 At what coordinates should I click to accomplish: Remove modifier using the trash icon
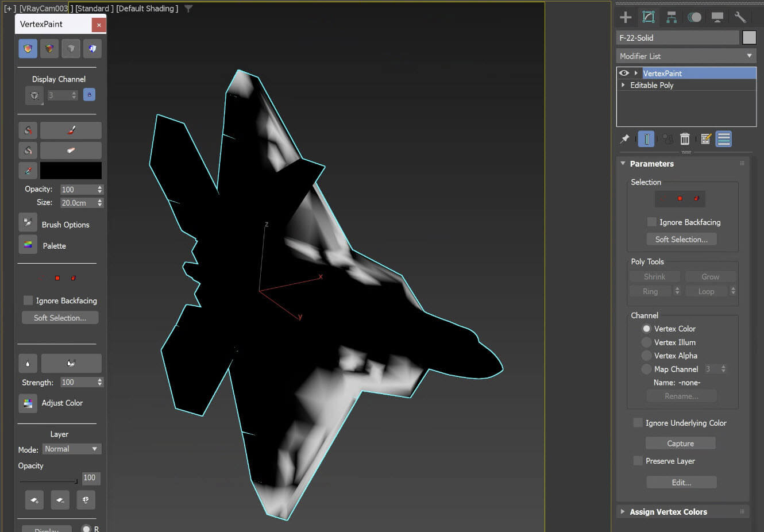coord(685,139)
